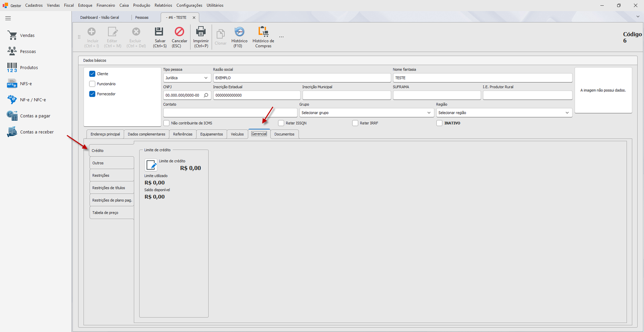The width and height of the screenshot is (644, 332).
Task: Tick the INATIVO checkbox
Action: coord(440,123)
